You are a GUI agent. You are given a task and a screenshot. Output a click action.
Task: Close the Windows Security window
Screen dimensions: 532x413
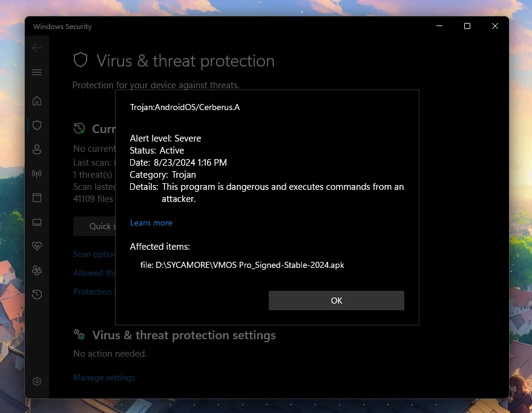pyautogui.click(x=494, y=26)
